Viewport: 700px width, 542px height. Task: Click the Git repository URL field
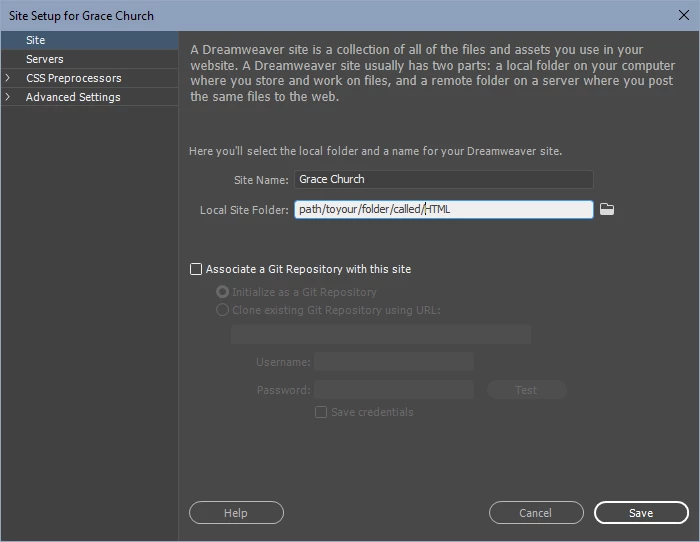click(381, 334)
